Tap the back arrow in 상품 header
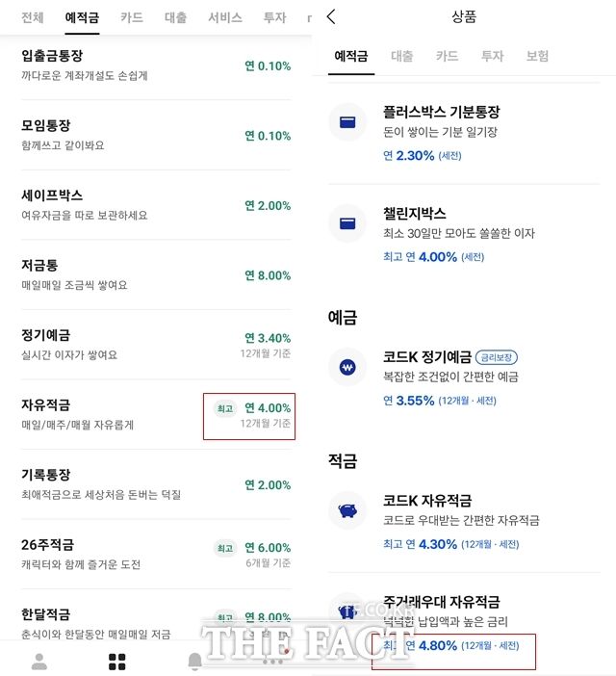The image size is (616, 676). (331, 17)
